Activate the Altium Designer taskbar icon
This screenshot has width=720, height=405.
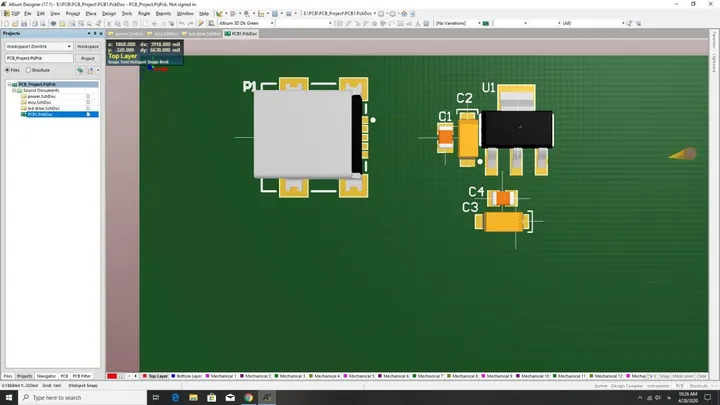coord(267,398)
